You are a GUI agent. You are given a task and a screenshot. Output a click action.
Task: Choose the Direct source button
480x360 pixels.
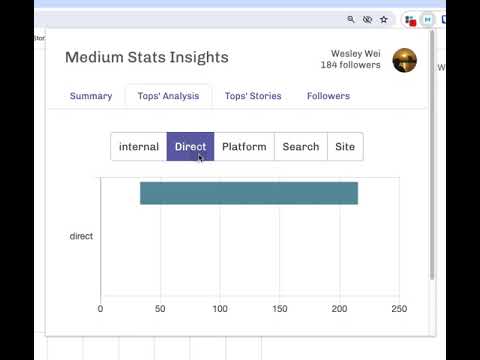tap(190, 147)
